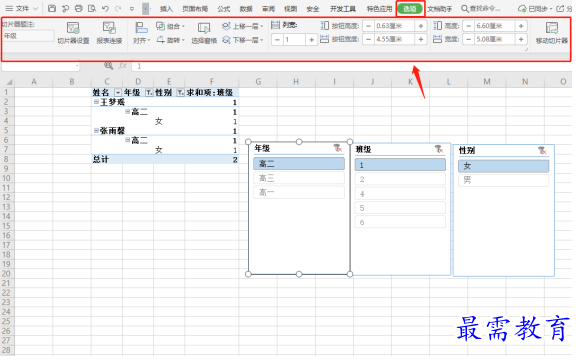Clear filter on the 班级 slicer
This screenshot has width=578, height=360.
[x=439, y=149]
